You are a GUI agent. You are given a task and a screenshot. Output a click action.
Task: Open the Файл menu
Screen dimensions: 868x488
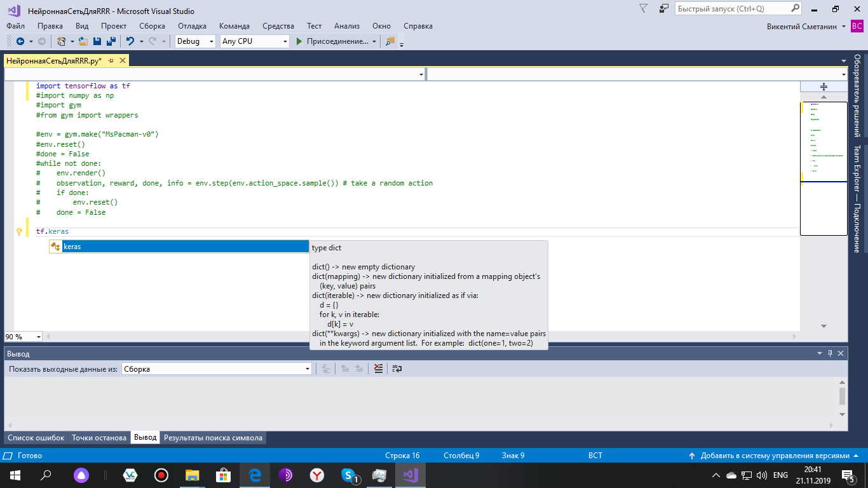pos(16,26)
